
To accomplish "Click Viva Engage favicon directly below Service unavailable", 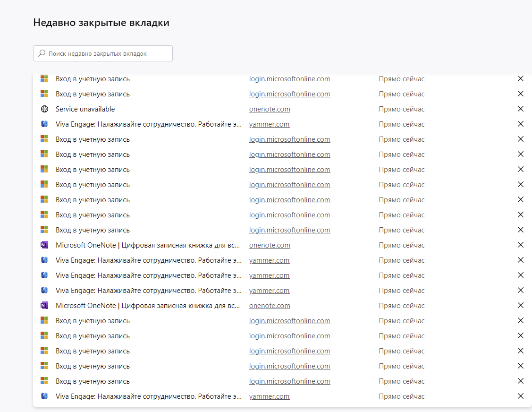I will coord(44,124).
